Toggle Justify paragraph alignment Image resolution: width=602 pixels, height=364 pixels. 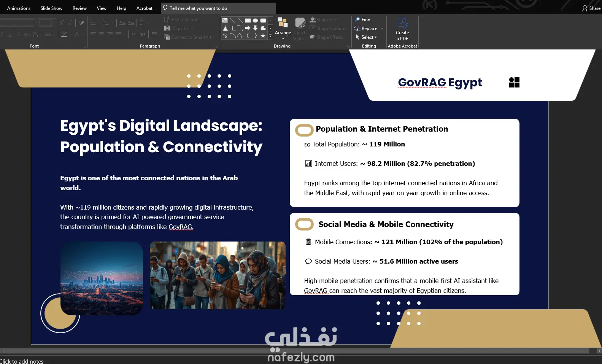[118, 34]
